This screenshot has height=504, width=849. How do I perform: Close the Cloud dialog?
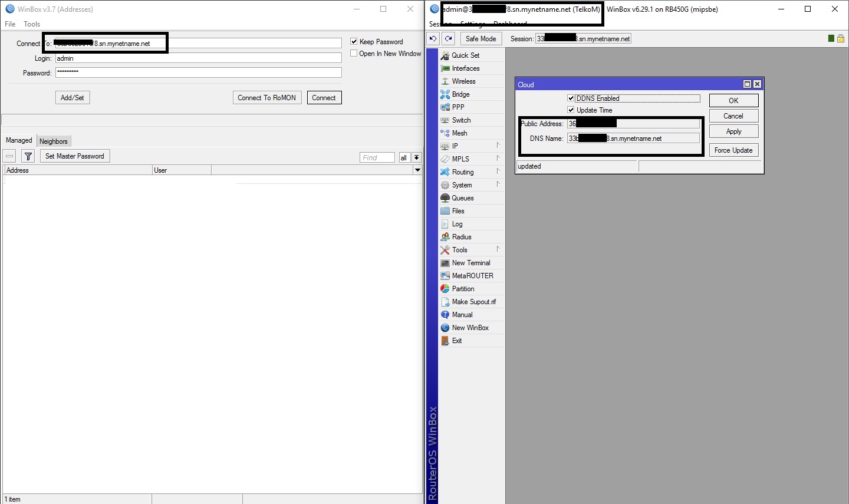pyautogui.click(x=758, y=84)
